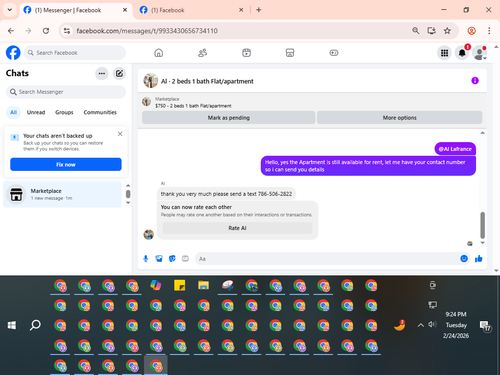Viewport: 500px width, 375px height.
Task: Go to Home feed icon
Action: pos(159,53)
